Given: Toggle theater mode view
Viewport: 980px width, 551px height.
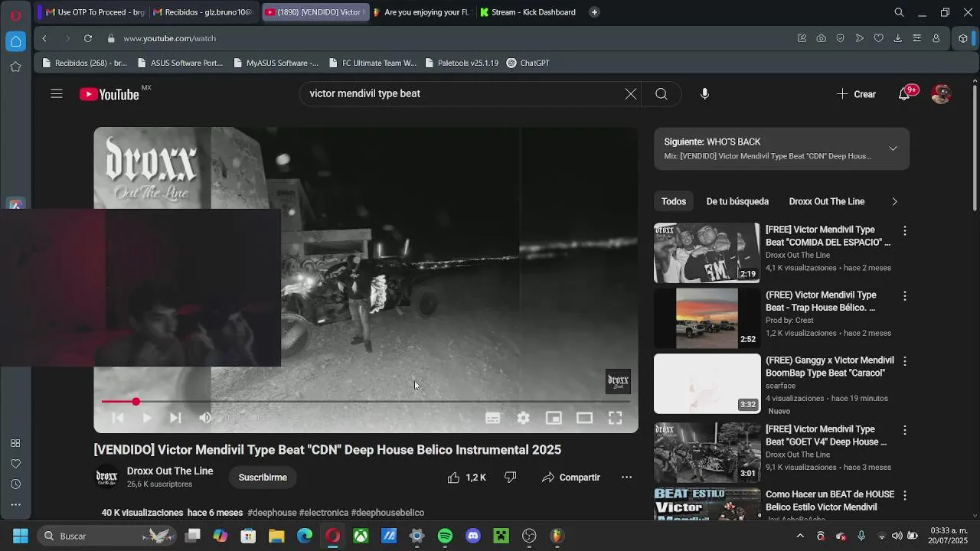Looking at the screenshot, I should click(x=585, y=418).
